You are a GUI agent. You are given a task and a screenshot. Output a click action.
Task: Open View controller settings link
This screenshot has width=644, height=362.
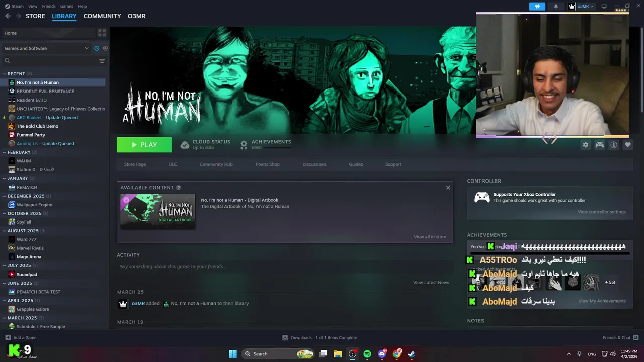602,212
